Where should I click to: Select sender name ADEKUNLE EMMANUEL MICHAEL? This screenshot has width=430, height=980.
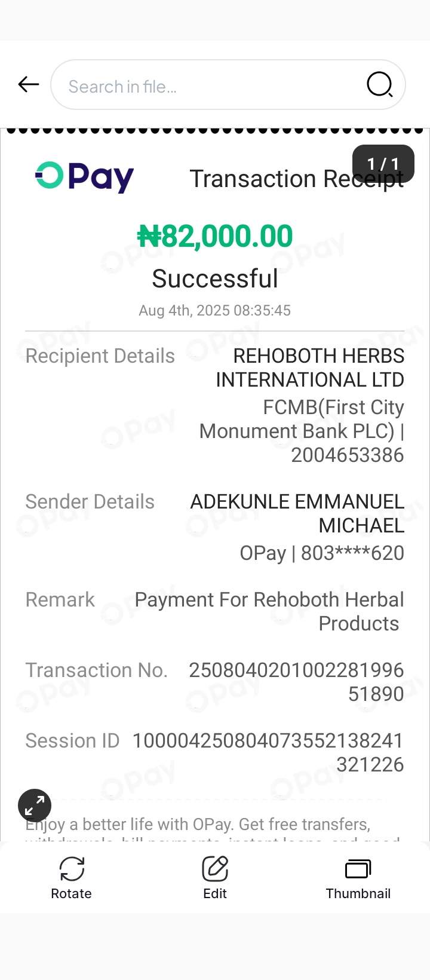[x=297, y=513]
